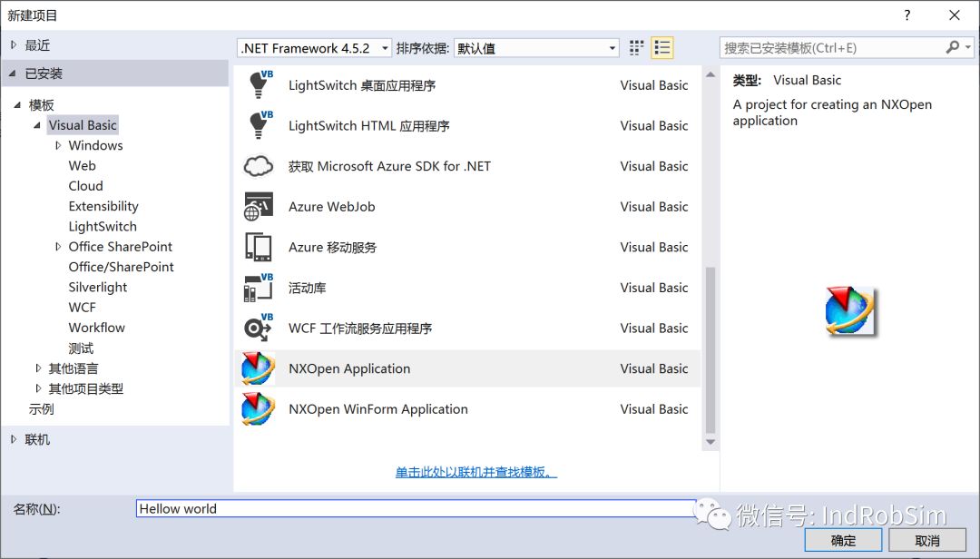Select the Office/SharePoint category

pyautogui.click(x=122, y=267)
